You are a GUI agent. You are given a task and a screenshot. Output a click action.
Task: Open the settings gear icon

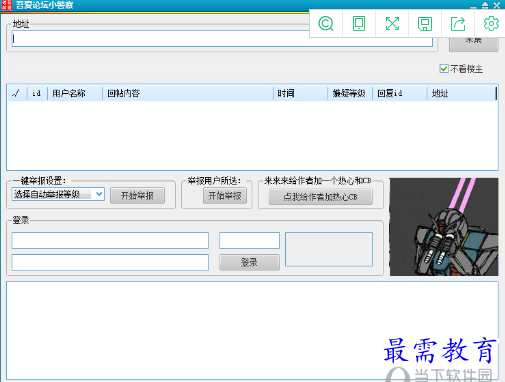491,24
